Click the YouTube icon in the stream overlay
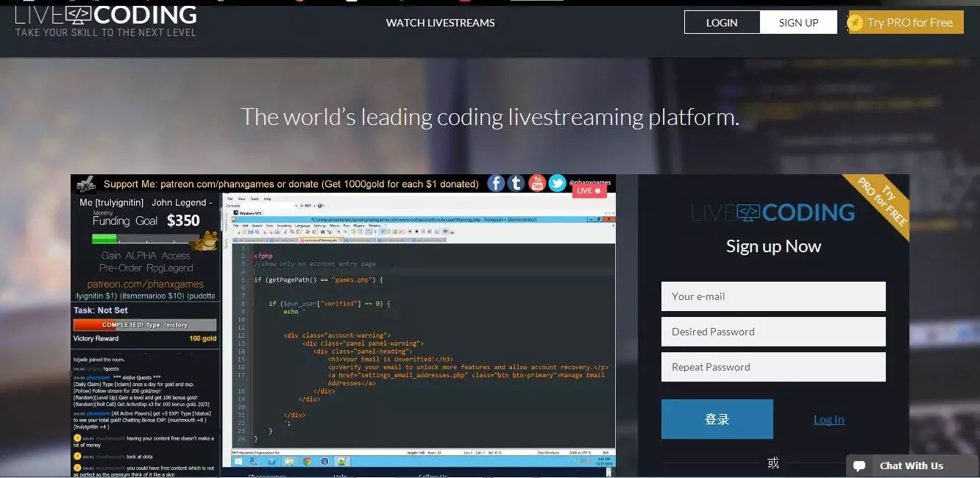The height and width of the screenshot is (478, 980). [x=537, y=183]
